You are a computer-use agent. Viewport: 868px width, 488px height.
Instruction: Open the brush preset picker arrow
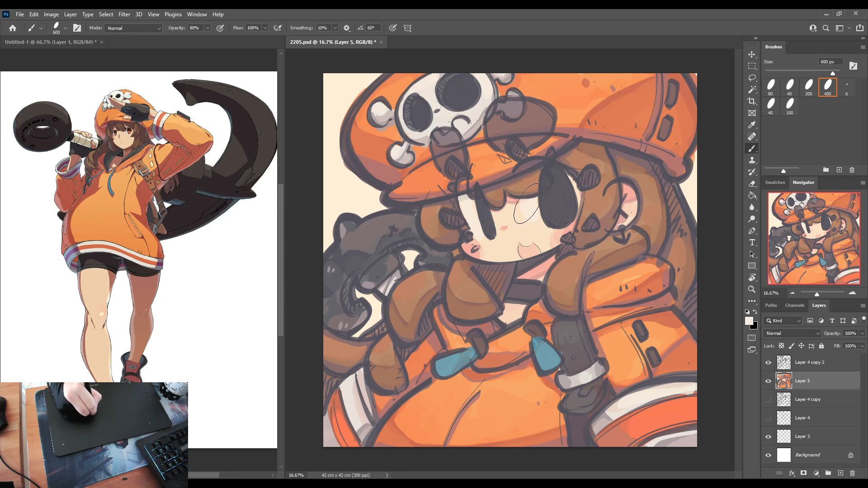(x=66, y=28)
